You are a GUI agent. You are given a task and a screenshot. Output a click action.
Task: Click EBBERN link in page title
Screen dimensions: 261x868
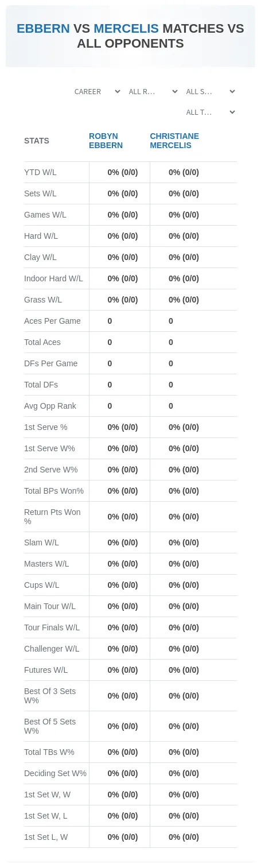coord(43,29)
